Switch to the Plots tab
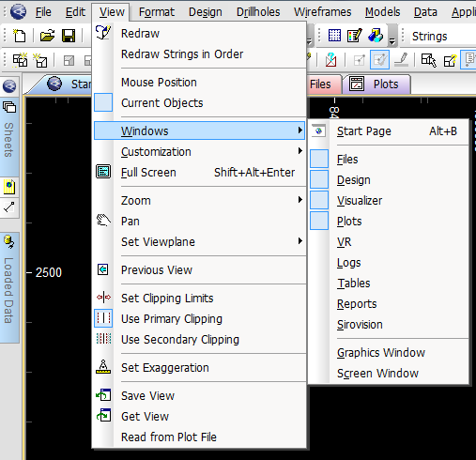Viewport: 476px width, 460px height. pyautogui.click(x=376, y=84)
